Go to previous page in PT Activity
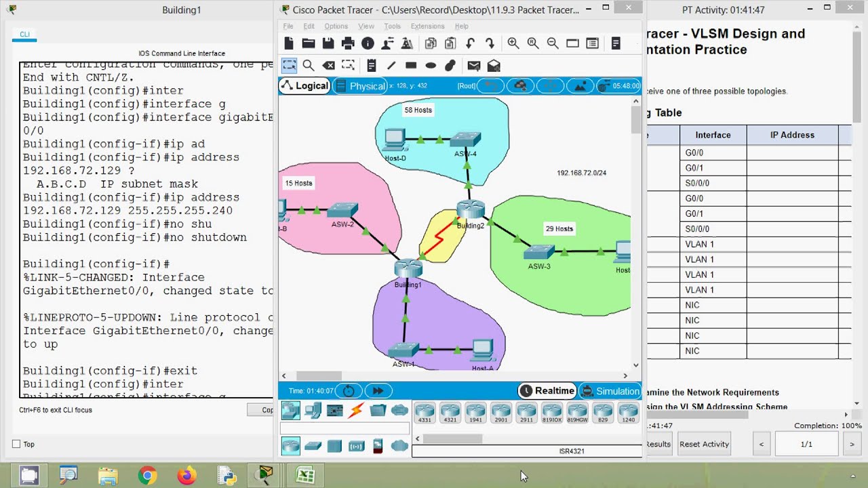The width and height of the screenshot is (868, 488). (762, 444)
